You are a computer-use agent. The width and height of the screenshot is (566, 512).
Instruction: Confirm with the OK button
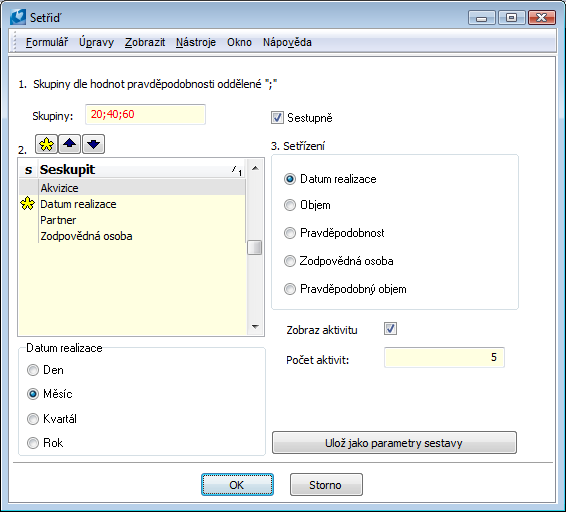click(x=237, y=485)
